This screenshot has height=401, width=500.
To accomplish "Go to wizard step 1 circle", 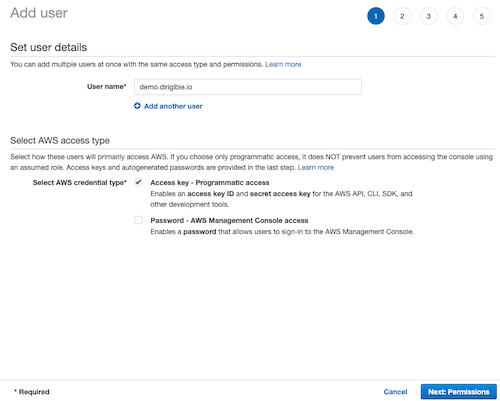I will [376, 16].
